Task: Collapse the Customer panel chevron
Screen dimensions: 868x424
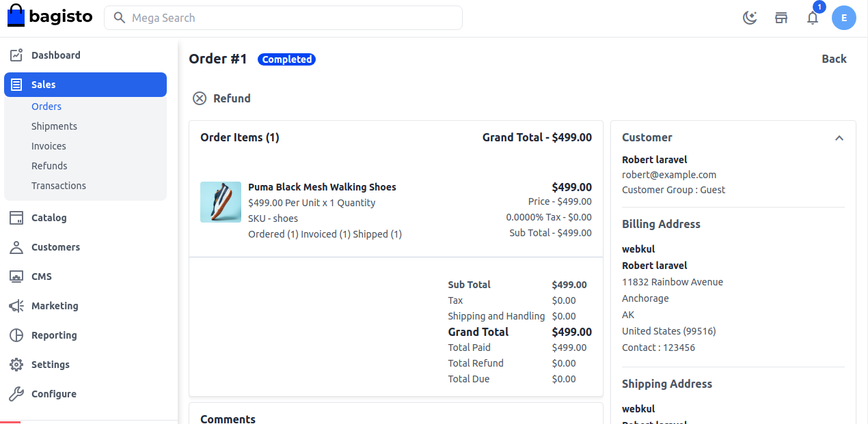Action: tap(839, 138)
